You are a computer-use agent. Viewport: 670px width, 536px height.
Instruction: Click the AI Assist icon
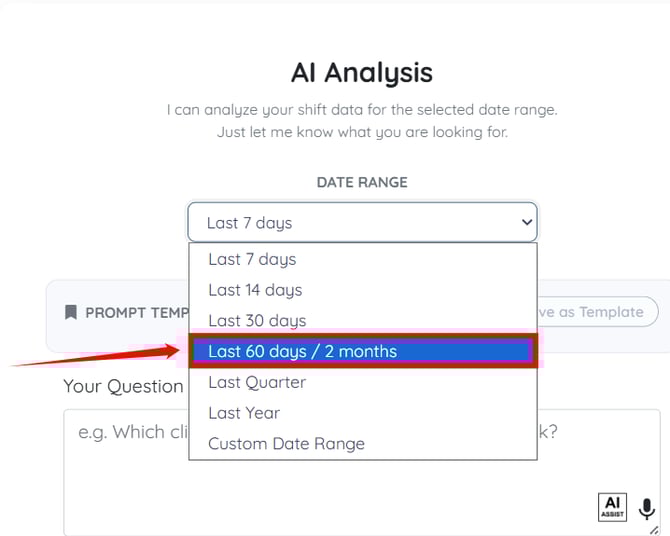click(x=612, y=507)
